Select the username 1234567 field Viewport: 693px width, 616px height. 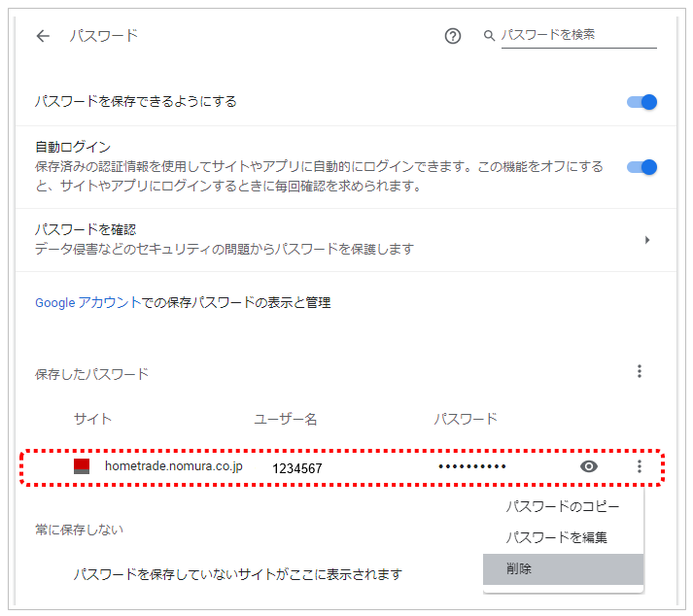(296, 468)
